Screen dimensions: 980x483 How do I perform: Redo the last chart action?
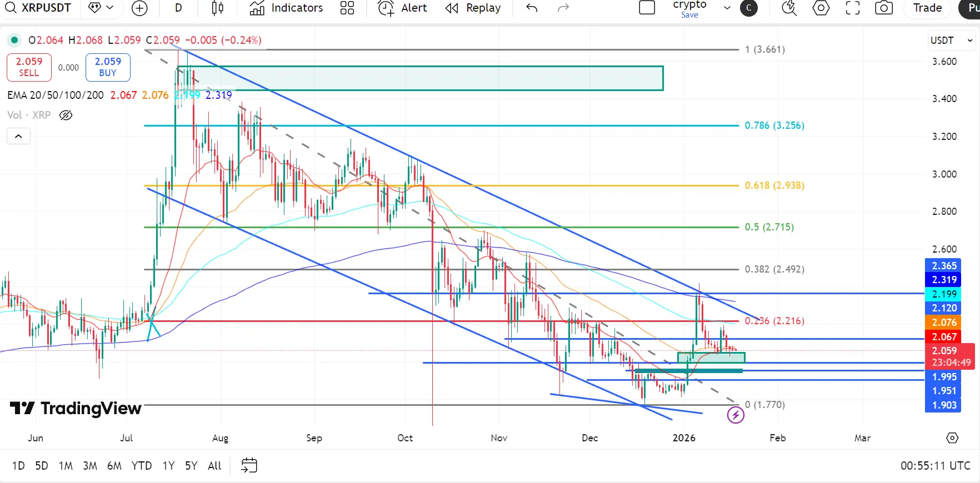pyautogui.click(x=563, y=8)
